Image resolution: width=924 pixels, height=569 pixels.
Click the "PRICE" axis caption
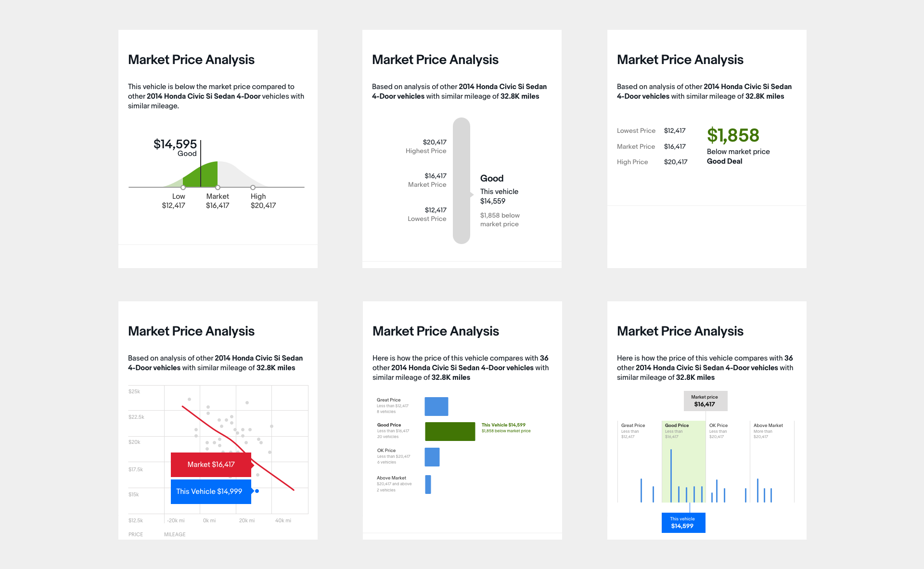coord(136,534)
